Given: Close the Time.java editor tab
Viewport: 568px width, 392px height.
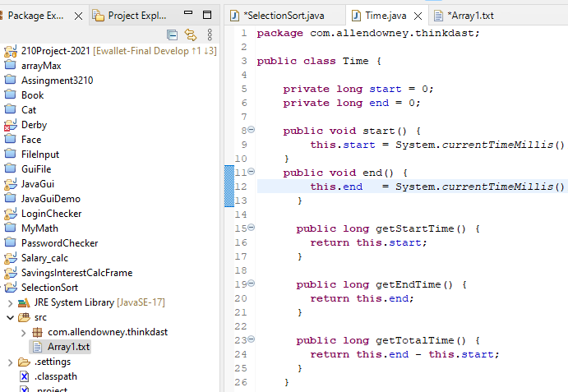Looking at the screenshot, I should click(x=418, y=16).
